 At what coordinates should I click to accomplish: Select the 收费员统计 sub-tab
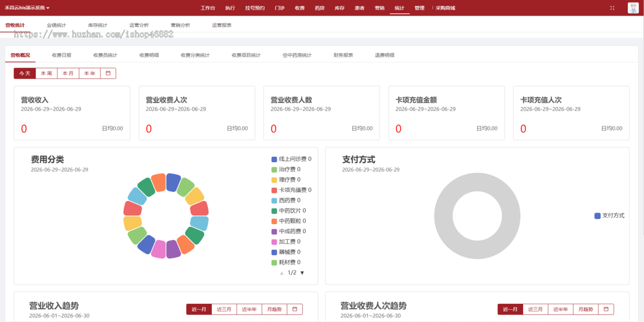(105, 55)
